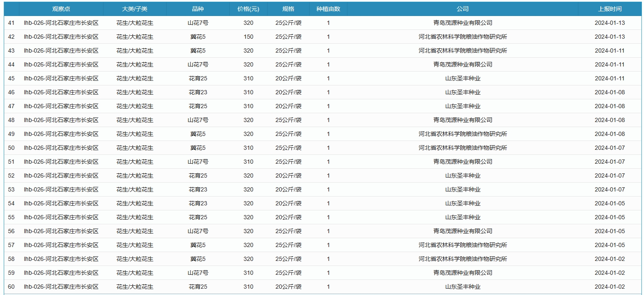
Task: Click the report date in row 45
Action: 610,78
